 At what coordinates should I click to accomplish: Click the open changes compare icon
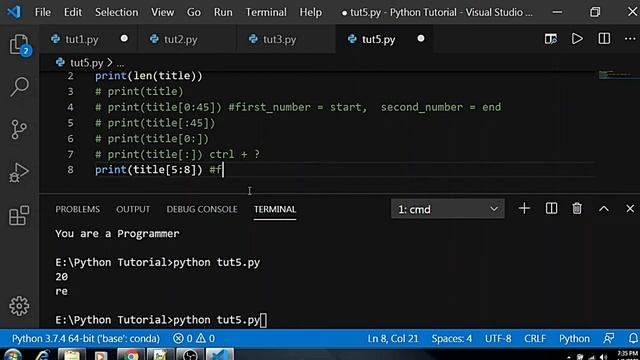pos(551,39)
